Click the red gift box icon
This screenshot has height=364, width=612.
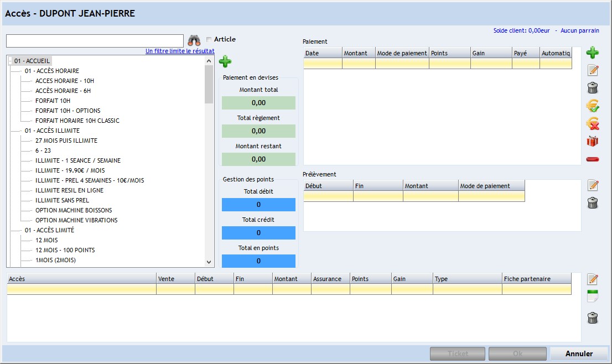[592, 141]
